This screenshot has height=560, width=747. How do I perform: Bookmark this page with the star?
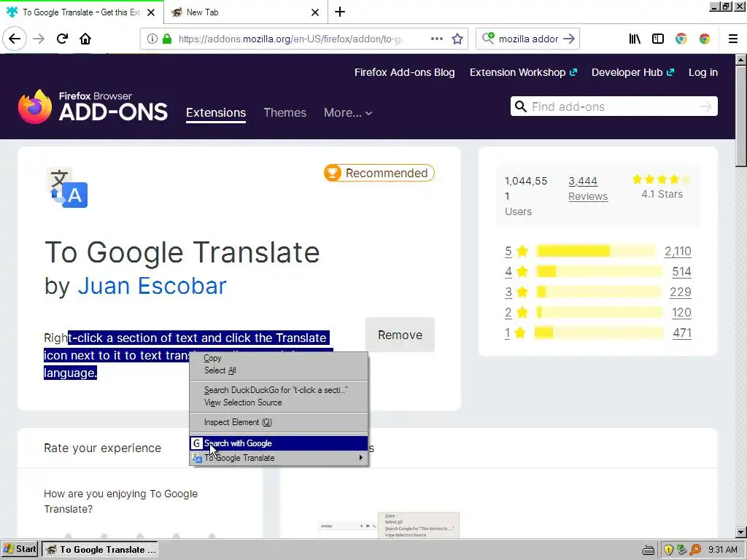457,39
